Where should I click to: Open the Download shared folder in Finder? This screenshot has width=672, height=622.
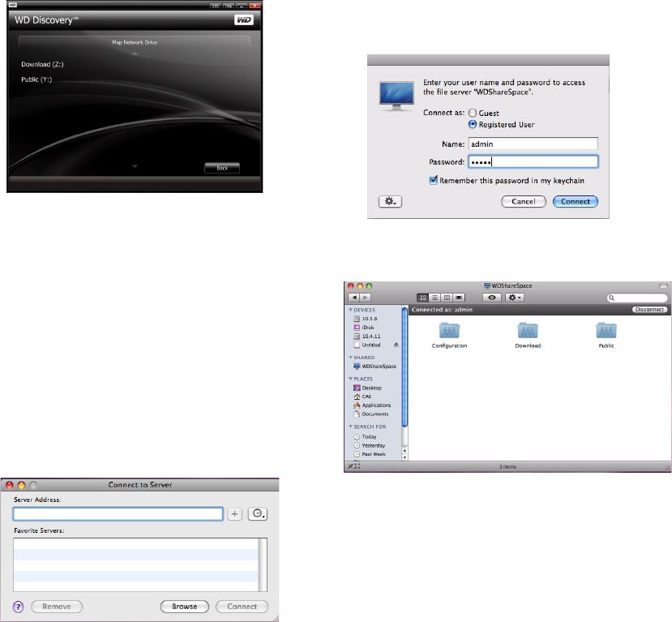pyautogui.click(x=528, y=335)
